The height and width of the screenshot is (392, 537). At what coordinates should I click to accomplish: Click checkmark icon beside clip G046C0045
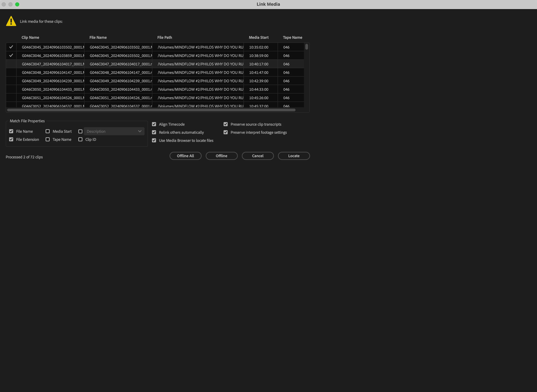pyautogui.click(x=11, y=47)
